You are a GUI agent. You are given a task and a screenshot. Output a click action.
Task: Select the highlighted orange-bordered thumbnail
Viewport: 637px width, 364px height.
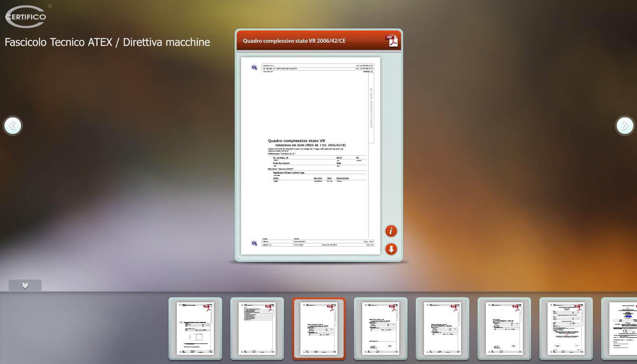(319, 329)
